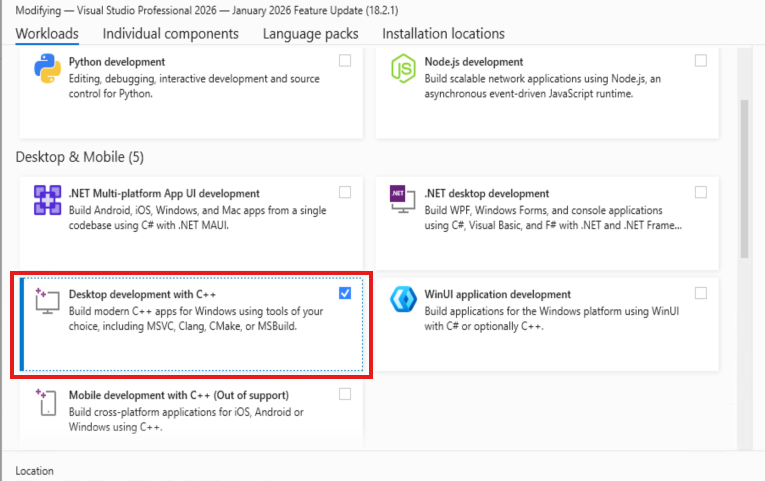Screen dimensions: 765x481
Task: Click the Desktop development with C++ icon
Action: coord(48,302)
